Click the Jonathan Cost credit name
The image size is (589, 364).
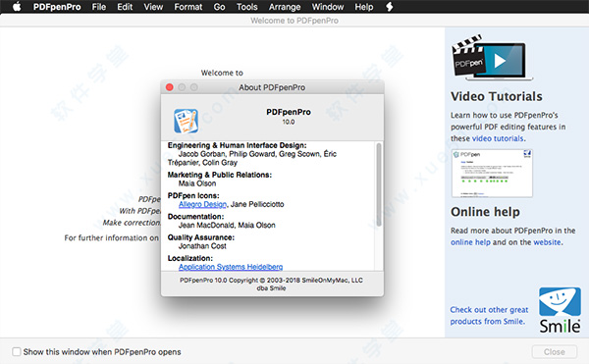[202, 246]
